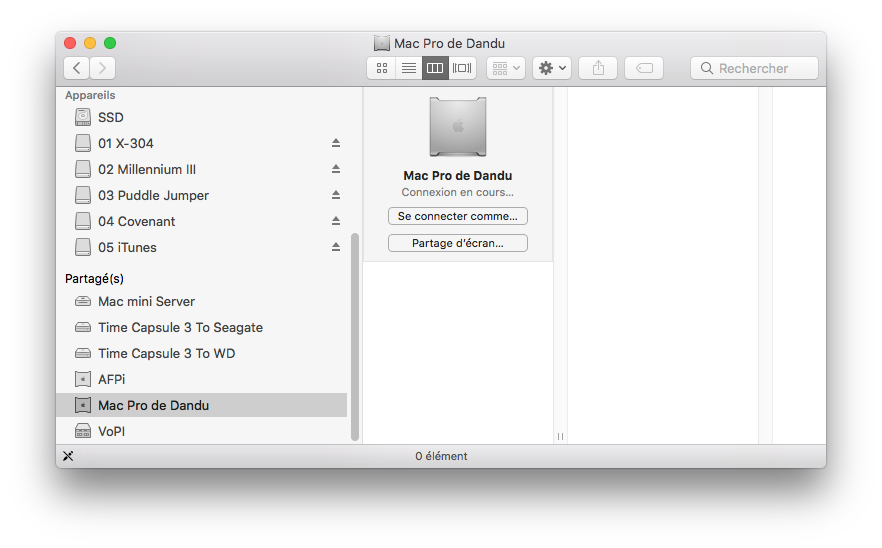Click the customize toolbar icon in status bar
Image resolution: width=882 pixels, height=548 pixels.
pyautogui.click(x=68, y=456)
